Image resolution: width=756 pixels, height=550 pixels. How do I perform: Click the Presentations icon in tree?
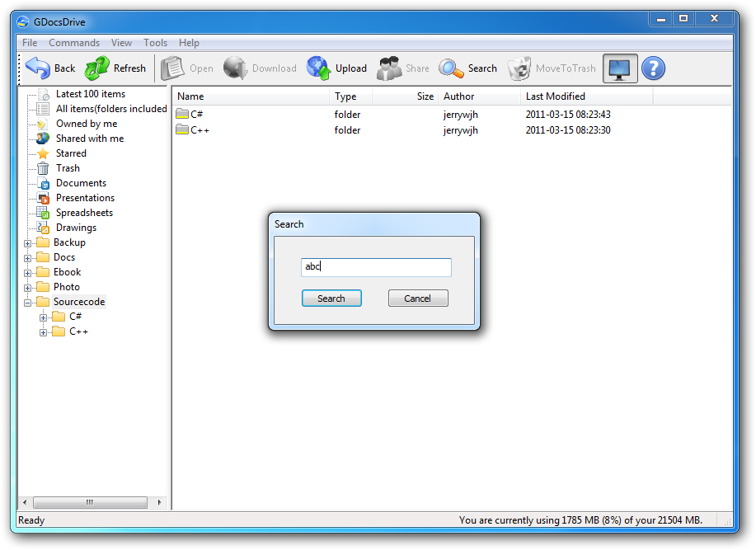[x=44, y=198]
